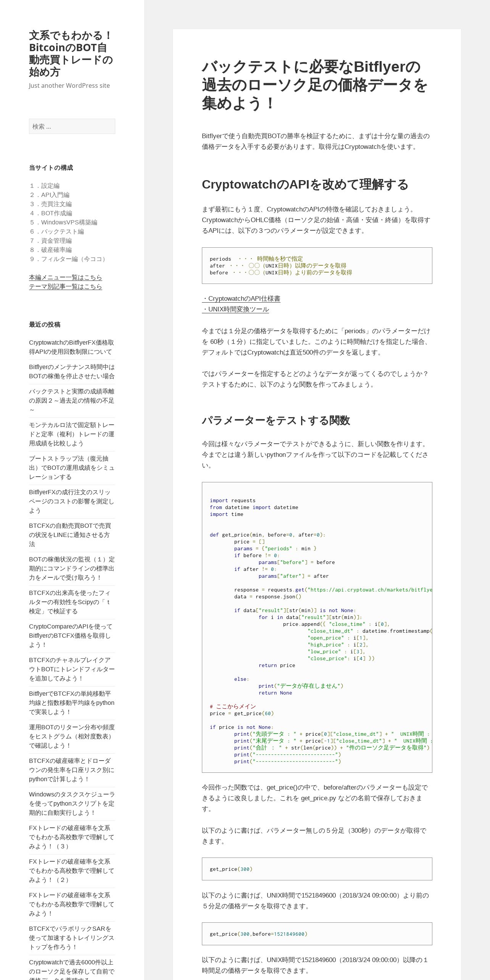
Task: Open post バックテストと実際の成績乖離の原因２
Action: click(x=72, y=401)
